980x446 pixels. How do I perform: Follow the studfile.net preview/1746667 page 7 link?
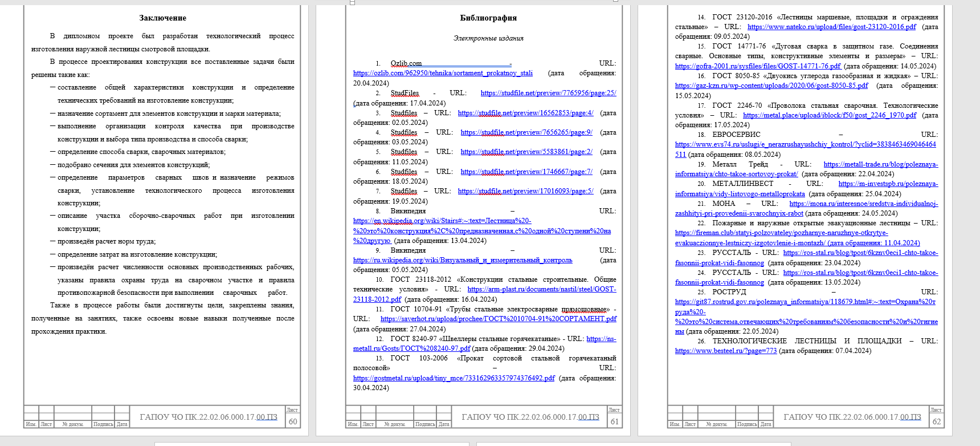point(526,172)
